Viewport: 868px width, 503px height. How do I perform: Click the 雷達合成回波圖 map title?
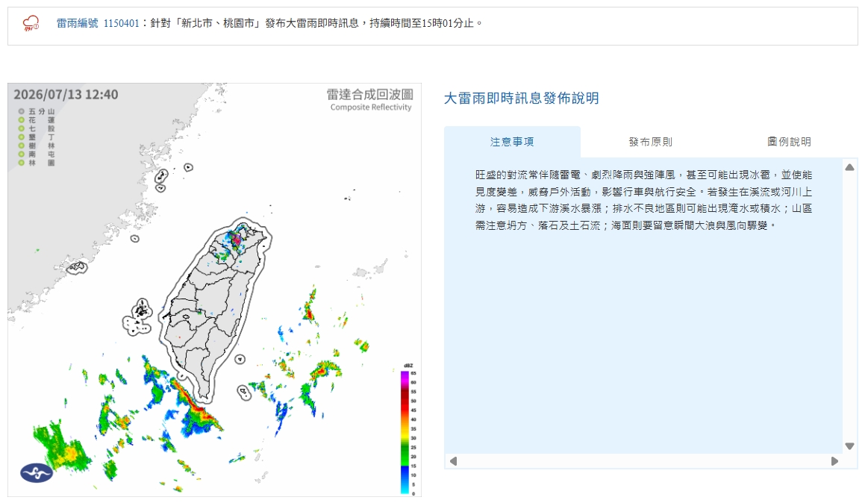click(x=369, y=94)
